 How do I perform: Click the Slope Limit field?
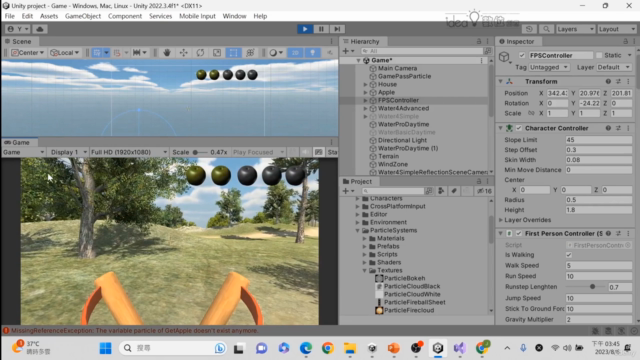point(598,140)
